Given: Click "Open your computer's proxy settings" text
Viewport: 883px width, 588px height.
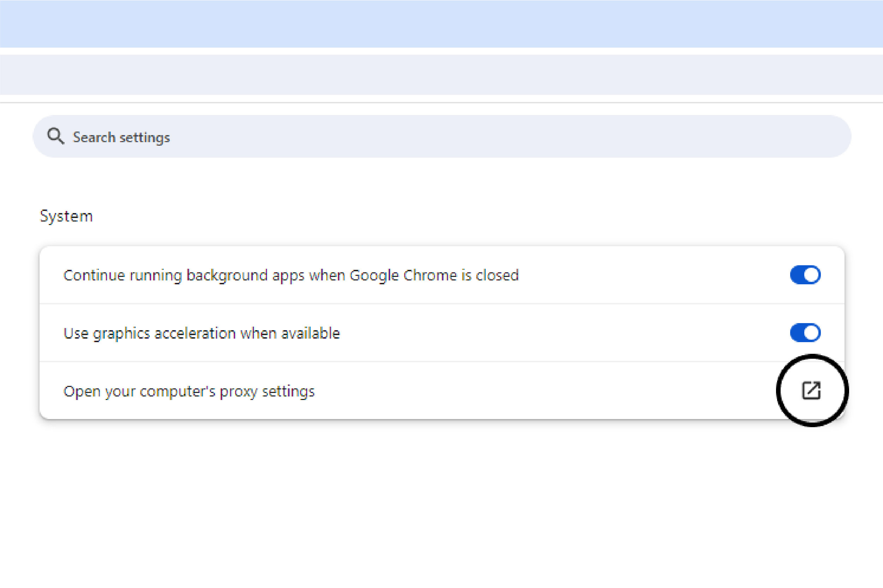Looking at the screenshot, I should [189, 391].
